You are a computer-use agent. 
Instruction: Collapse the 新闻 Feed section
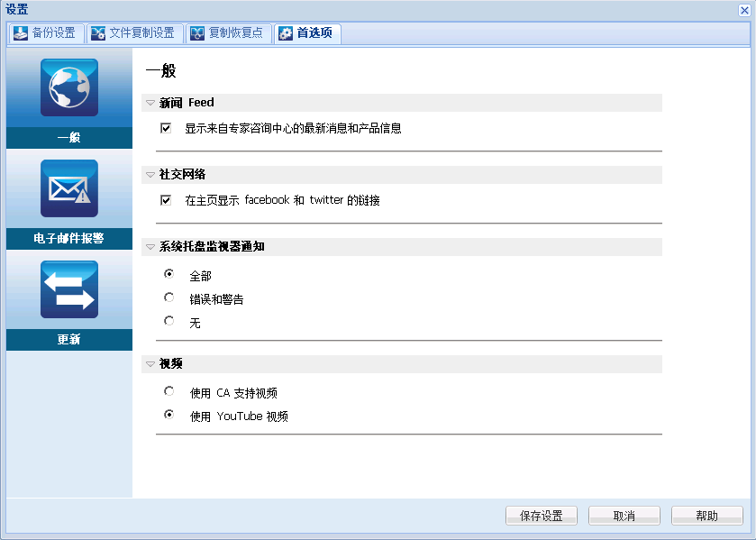150,103
